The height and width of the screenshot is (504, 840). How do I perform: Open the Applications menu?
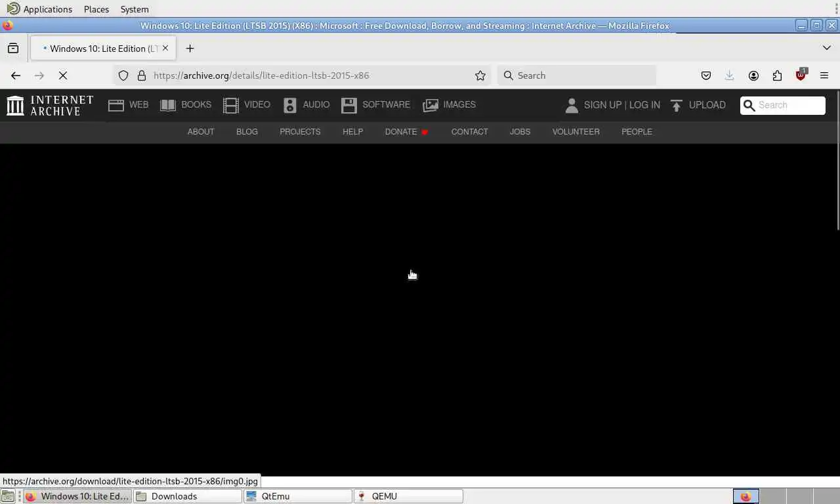click(x=40, y=9)
